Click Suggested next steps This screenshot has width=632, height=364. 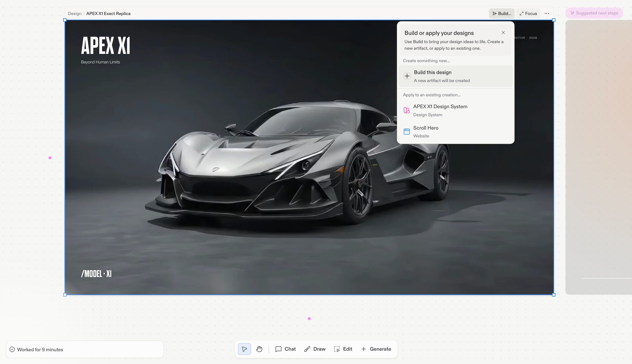click(x=594, y=13)
